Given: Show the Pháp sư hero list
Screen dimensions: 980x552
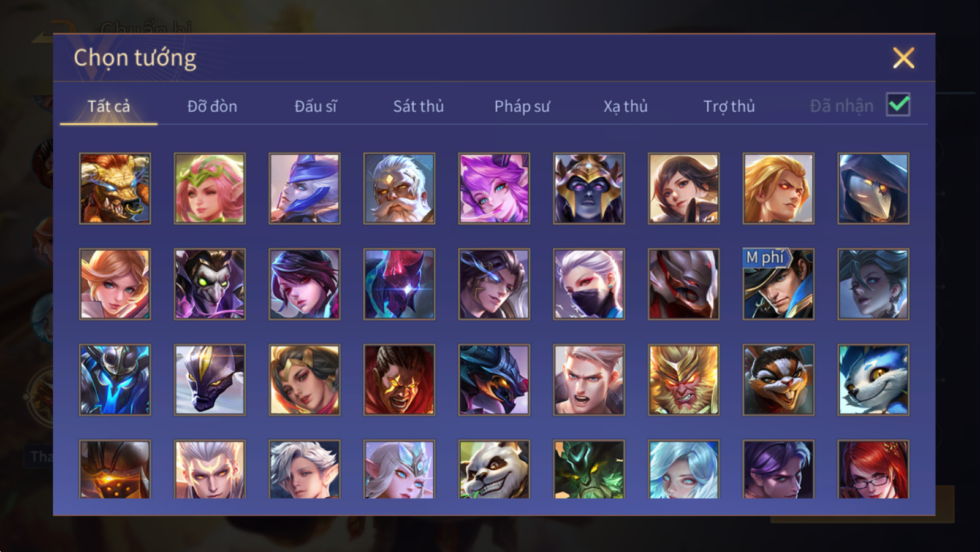Looking at the screenshot, I should [x=522, y=106].
